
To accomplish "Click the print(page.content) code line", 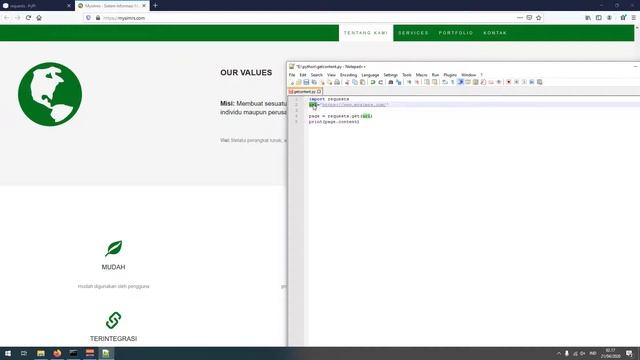I will (334, 122).
